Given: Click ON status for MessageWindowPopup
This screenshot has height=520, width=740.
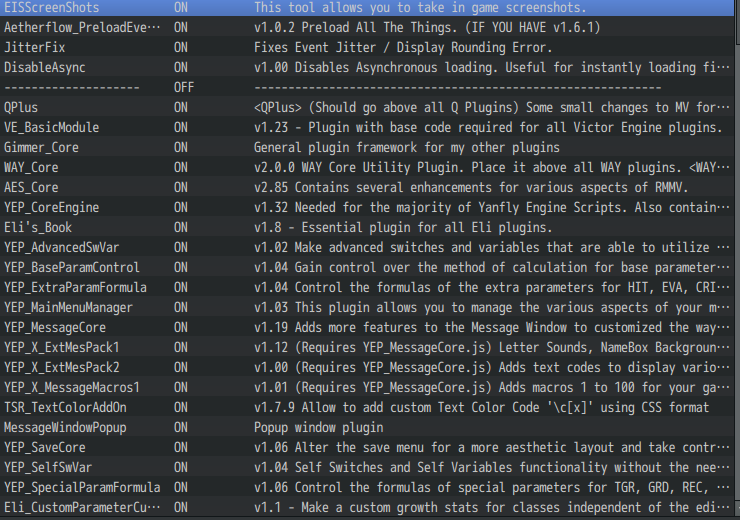Looking at the screenshot, I should tap(180, 428).
